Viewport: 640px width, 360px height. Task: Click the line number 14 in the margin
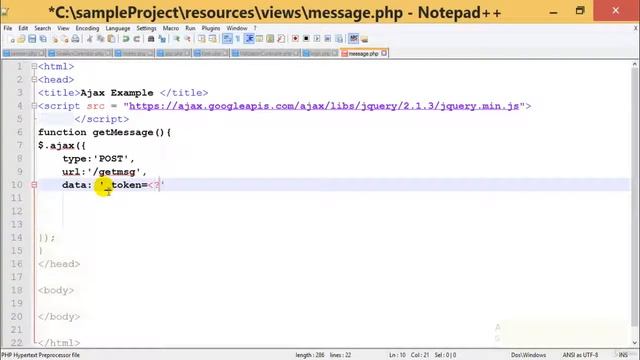pos(17,238)
